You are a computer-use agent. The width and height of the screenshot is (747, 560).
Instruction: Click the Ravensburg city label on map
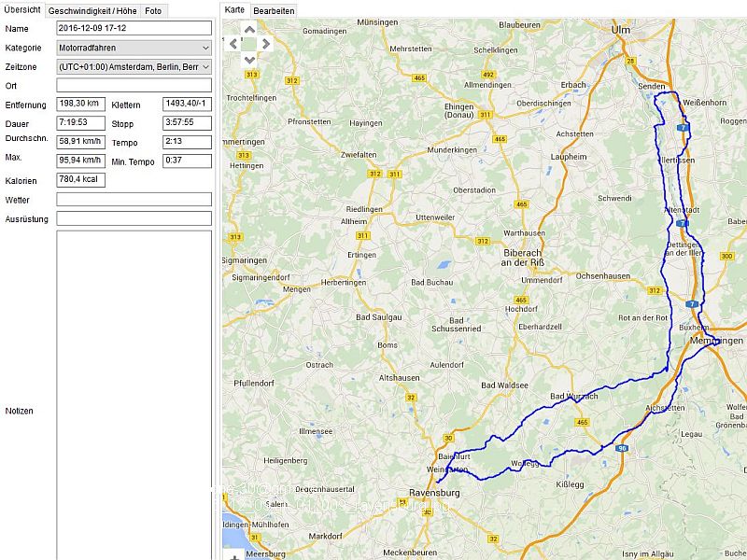(437, 492)
